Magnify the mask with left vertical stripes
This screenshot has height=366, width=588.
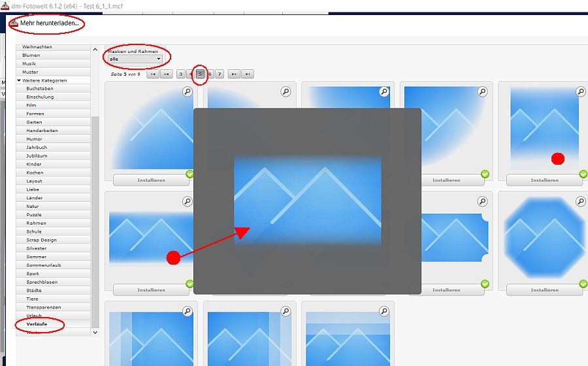(x=187, y=311)
